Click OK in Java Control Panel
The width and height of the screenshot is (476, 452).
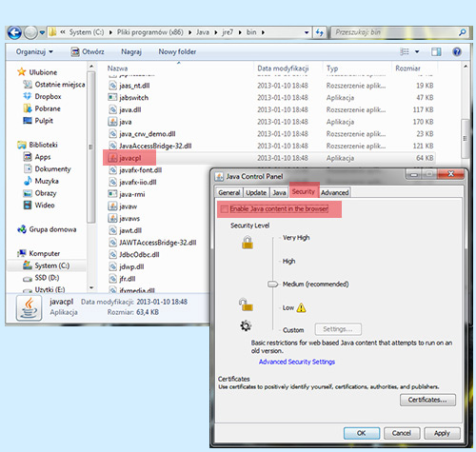(x=362, y=433)
